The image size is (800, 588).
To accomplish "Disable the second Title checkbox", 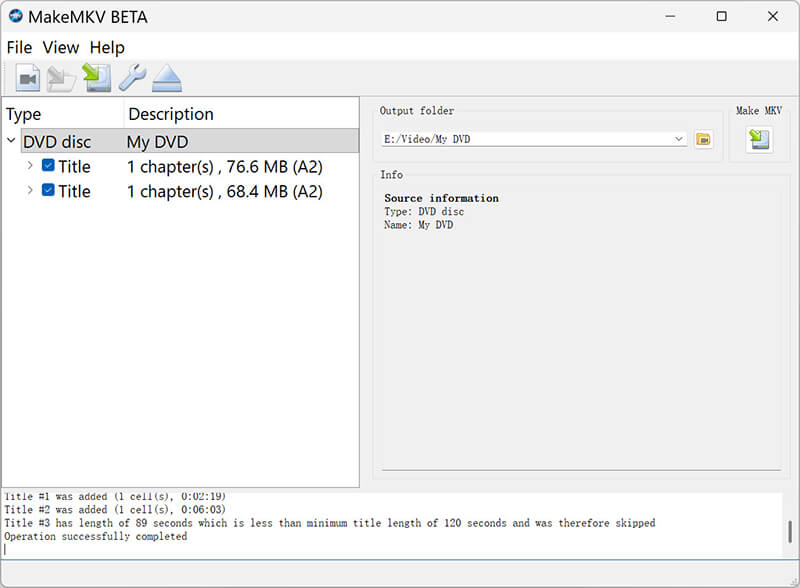I will (48, 191).
